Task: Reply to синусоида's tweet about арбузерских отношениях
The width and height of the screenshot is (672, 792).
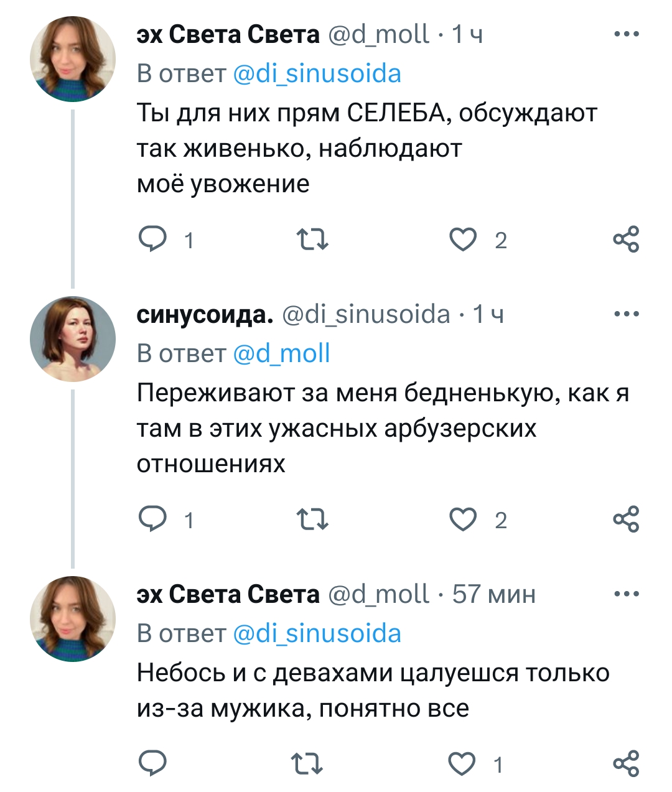Action: pyautogui.click(x=152, y=519)
